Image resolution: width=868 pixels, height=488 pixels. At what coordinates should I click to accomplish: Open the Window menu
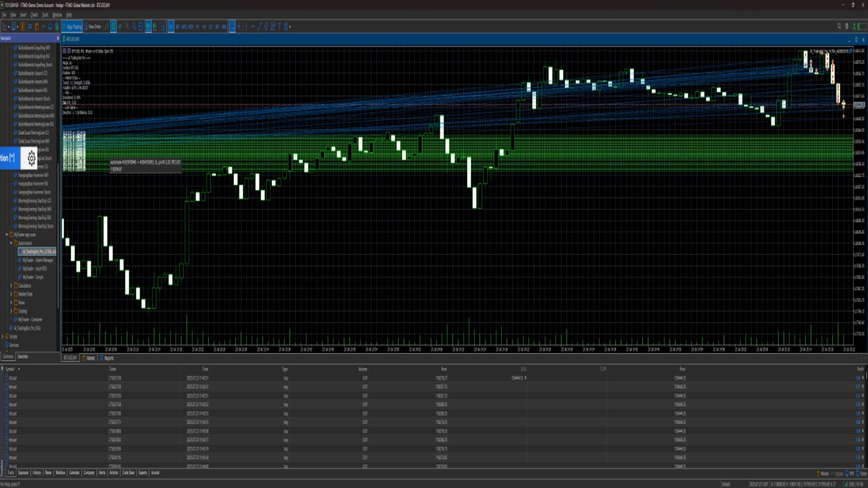[57, 15]
